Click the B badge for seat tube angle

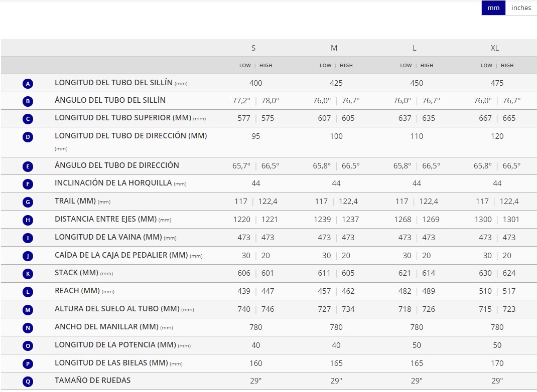[28, 101]
